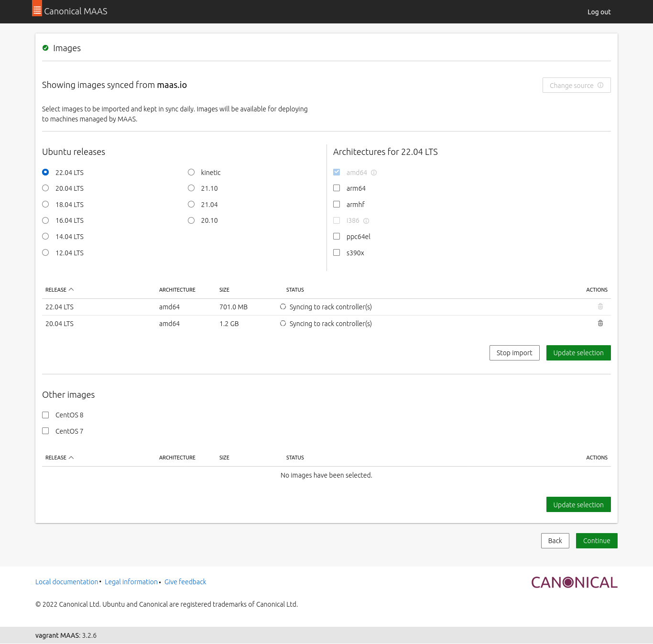The height and width of the screenshot is (644, 653).
Task: Select the 16.04 LTS release
Action: pyautogui.click(x=45, y=220)
